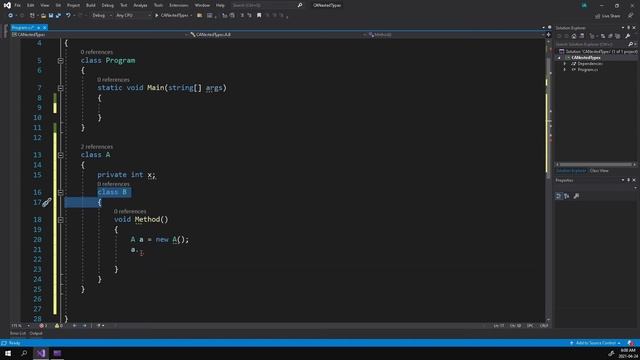Collapse the CANestedTypes project node
The image size is (640, 360).
559,58
